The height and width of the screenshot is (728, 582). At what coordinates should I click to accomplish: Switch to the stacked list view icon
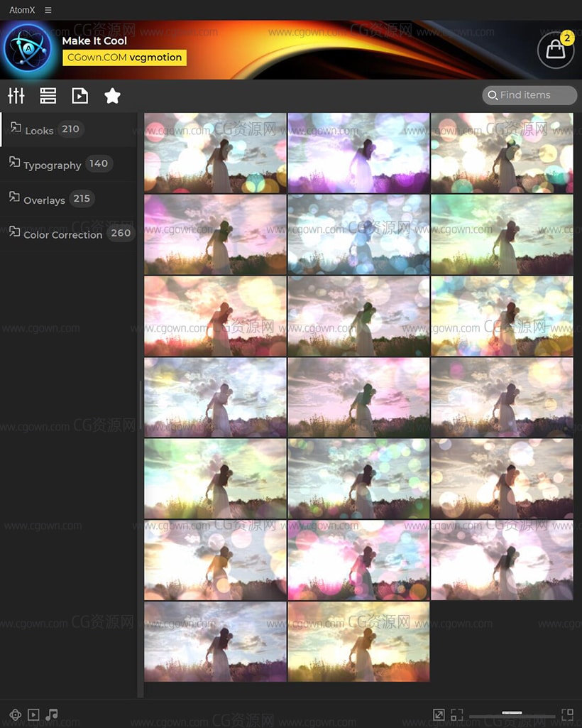(x=48, y=96)
